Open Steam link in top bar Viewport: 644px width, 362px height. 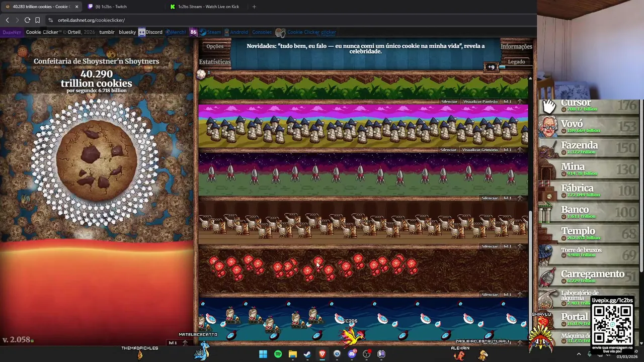211,32
